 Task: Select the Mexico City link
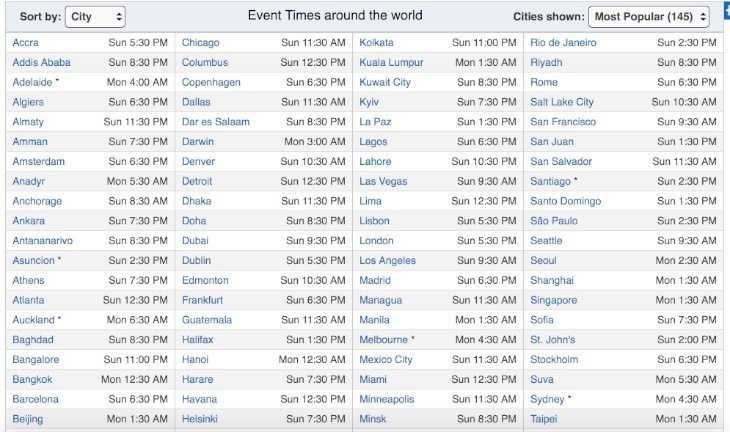(386, 359)
